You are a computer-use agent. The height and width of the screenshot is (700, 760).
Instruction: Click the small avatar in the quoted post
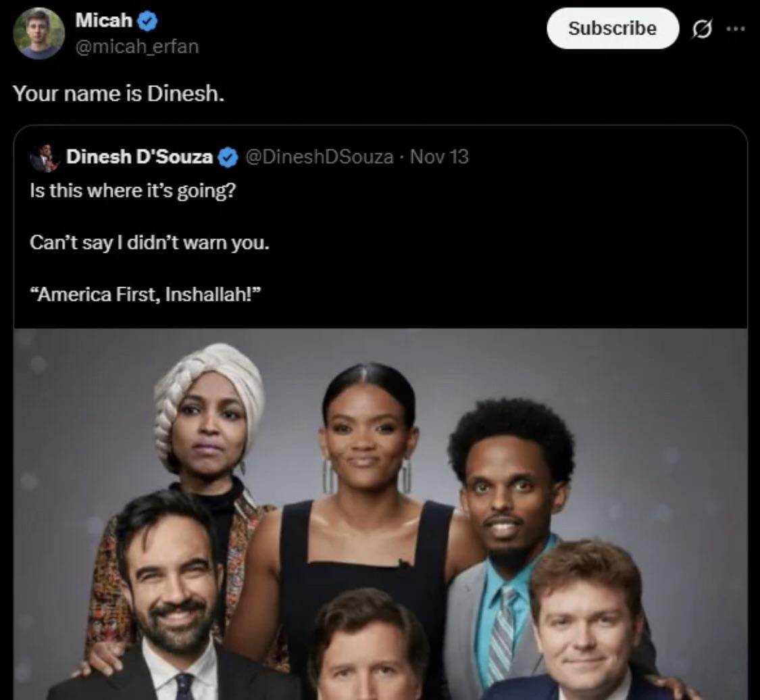pyautogui.click(x=43, y=158)
